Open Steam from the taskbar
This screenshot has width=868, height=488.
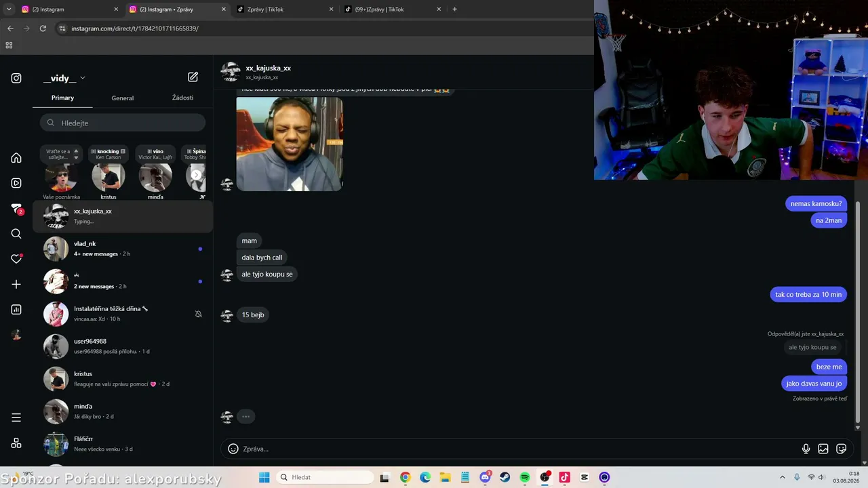(505, 477)
